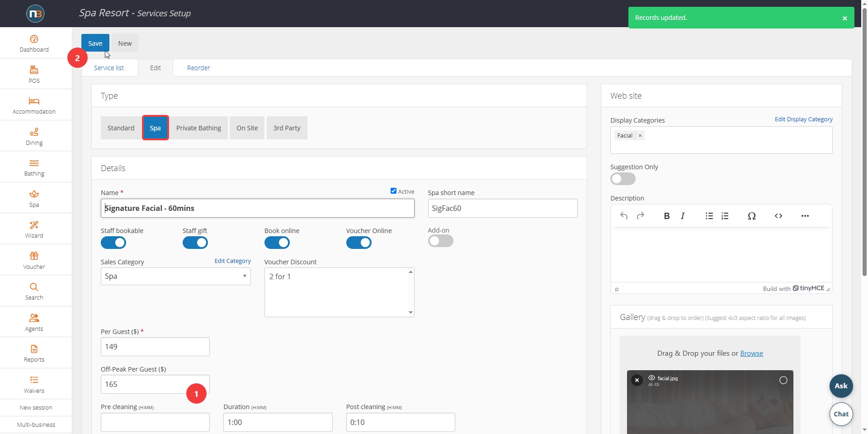
Task: Focus the Duration field
Action: (x=278, y=422)
